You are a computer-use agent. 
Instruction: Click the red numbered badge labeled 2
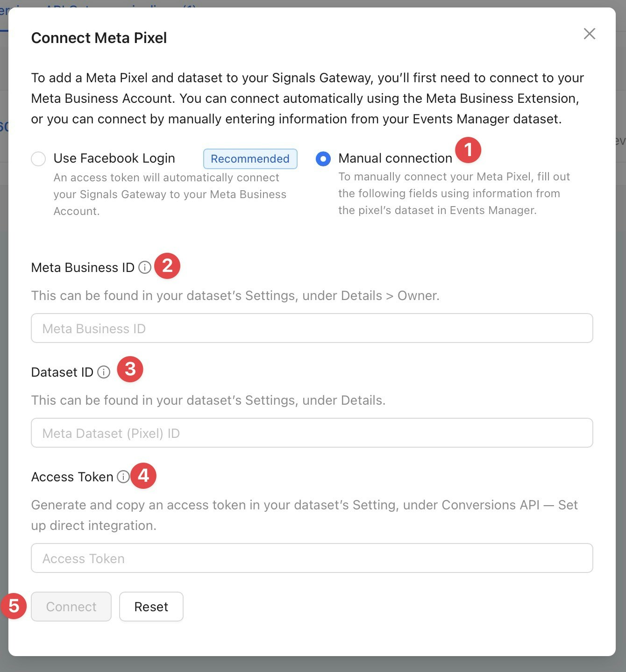[x=167, y=265]
